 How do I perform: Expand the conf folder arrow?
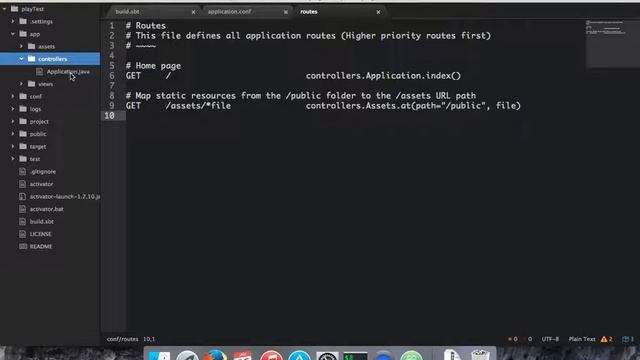pyautogui.click(x=13, y=96)
